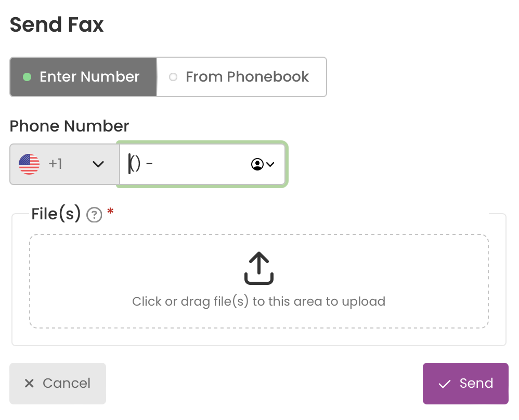Expand the +1 country code dropdown
This screenshot has width=519, height=420.
[x=64, y=164]
